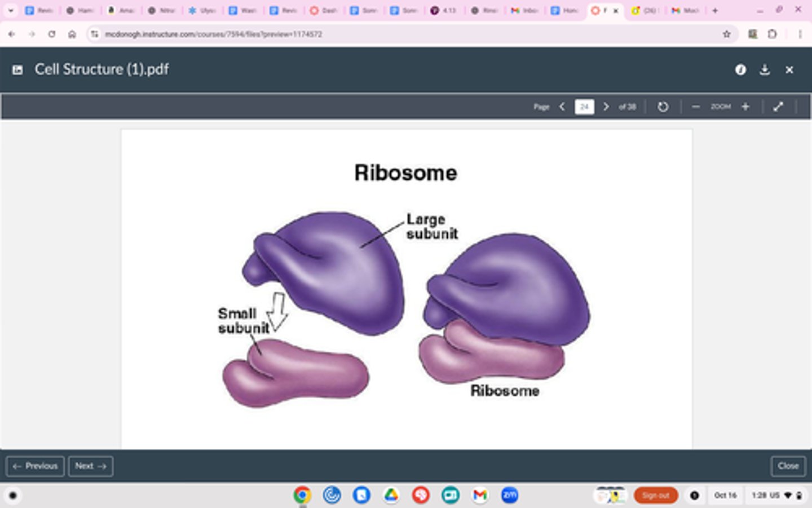Go to the browser home page
Image resolution: width=812 pixels, height=508 pixels.
72,34
